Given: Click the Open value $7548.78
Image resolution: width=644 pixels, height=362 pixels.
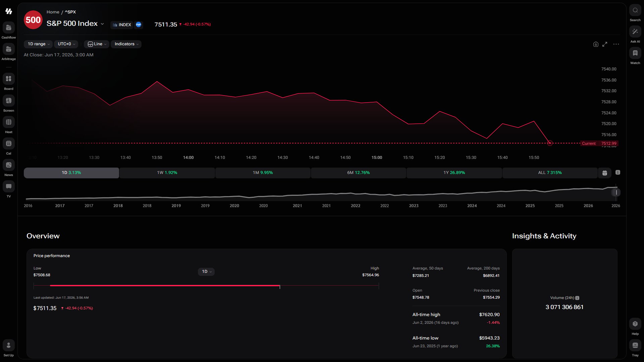Looking at the screenshot, I should [x=421, y=297].
